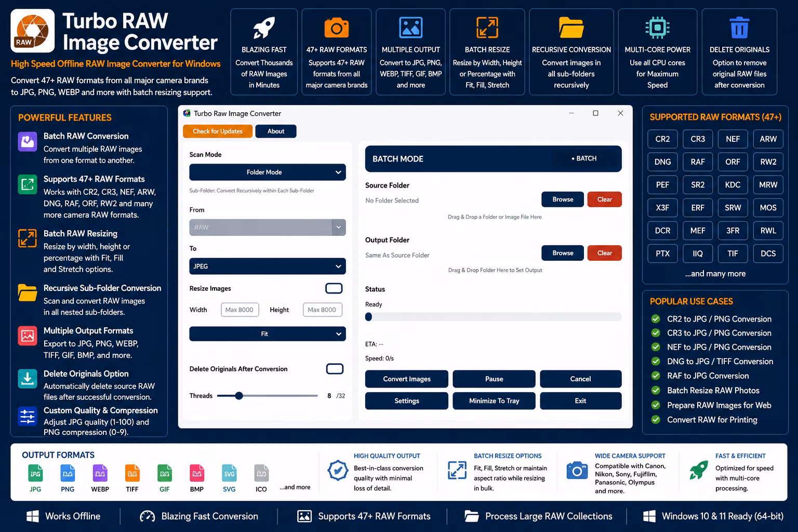This screenshot has width=798, height=532.
Task: Click the Exit button
Action: coord(581,401)
